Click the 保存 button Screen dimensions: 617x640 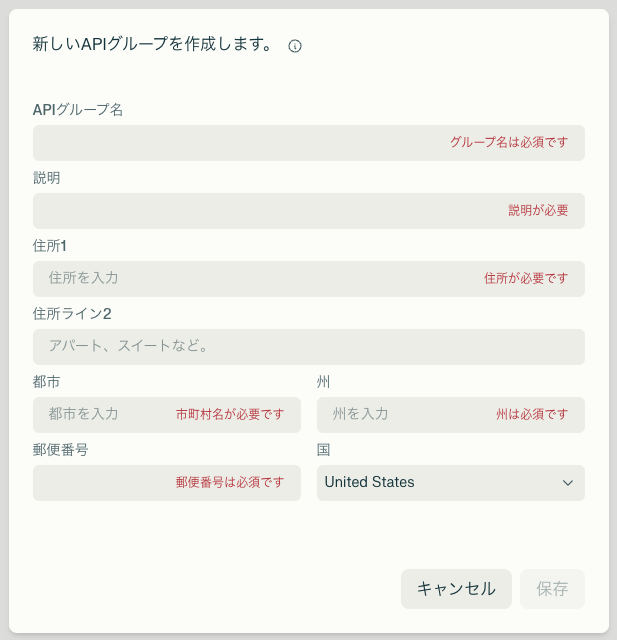[552, 589]
